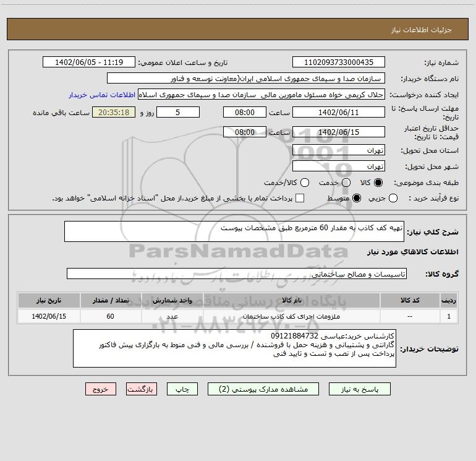The image size is (476, 461).
Task: Click the buyer organization name field
Action: (x=246, y=78)
